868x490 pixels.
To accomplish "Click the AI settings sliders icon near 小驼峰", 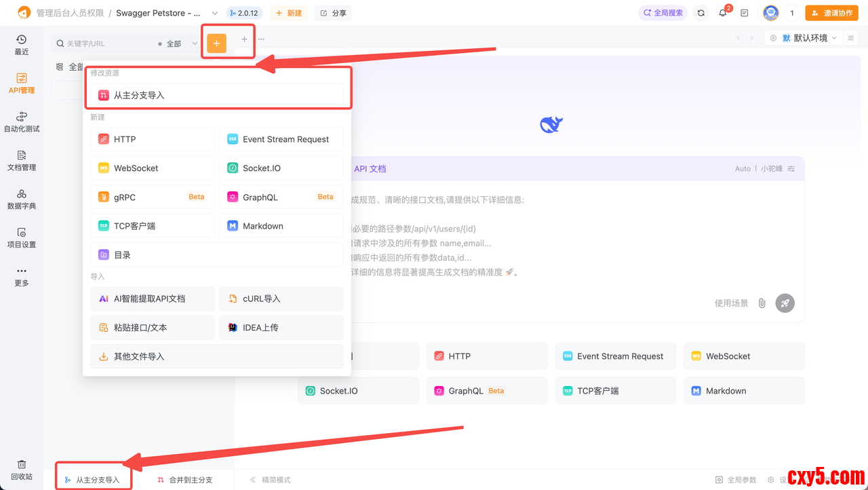I will point(791,169).
